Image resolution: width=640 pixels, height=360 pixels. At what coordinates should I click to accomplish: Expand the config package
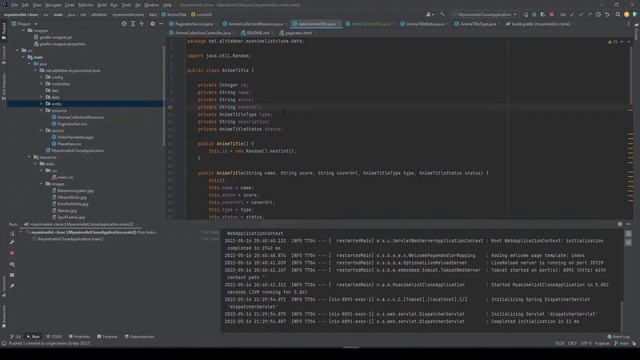click(x=41, y=77)
